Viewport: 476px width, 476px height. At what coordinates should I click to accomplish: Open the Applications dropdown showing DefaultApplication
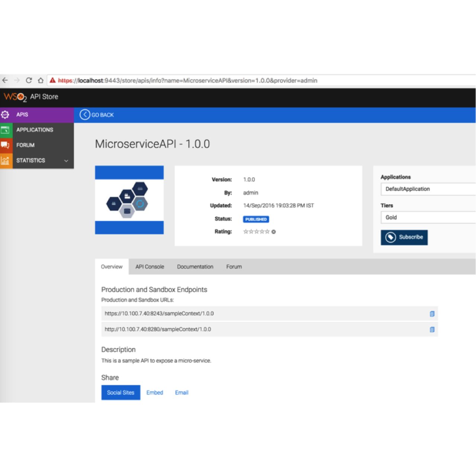click(428, 189)
